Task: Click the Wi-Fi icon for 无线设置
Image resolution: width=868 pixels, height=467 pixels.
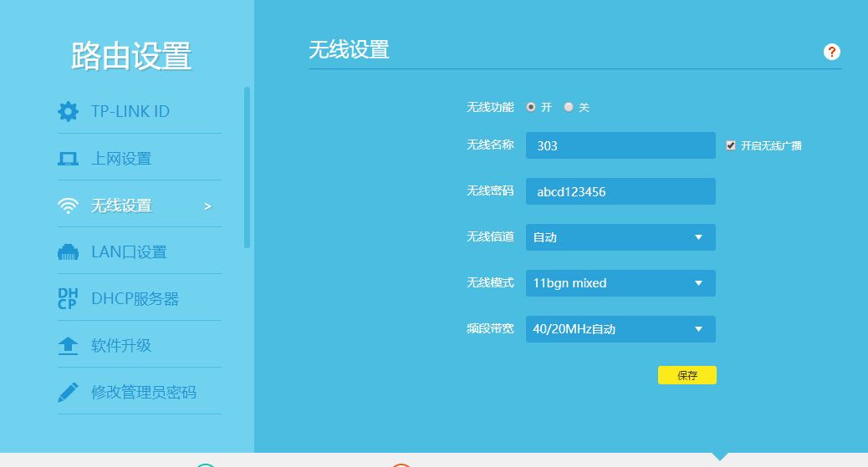Action: (68, 206)
